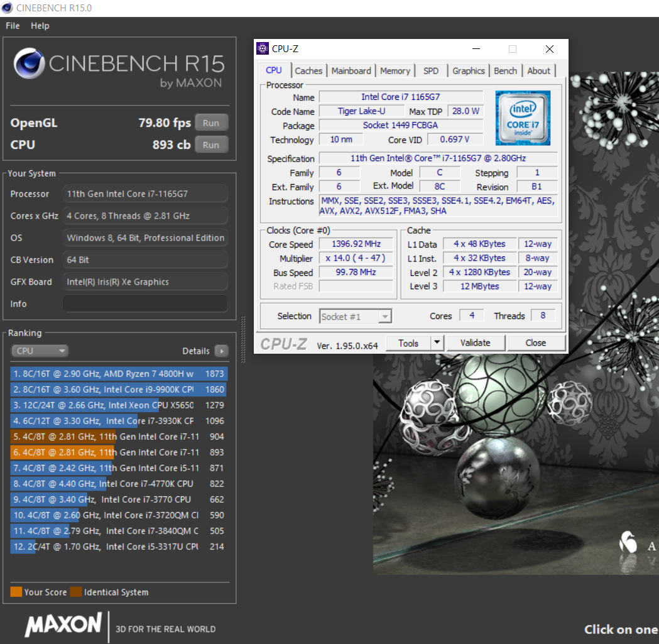Run the CPU benchmark
Viewport: 659px width, 644px height.
coord(212,145)
